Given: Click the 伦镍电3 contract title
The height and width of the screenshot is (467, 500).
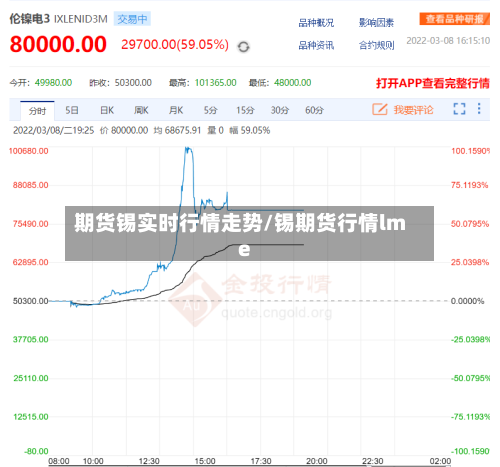Looking at the screenshot, I should 30,19.
